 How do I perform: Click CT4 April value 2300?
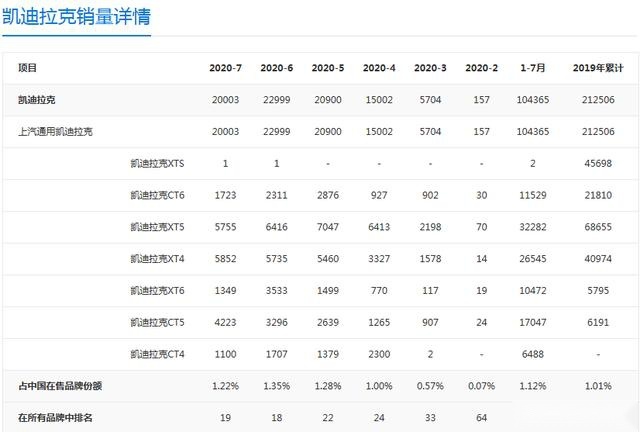click(379, 354)
